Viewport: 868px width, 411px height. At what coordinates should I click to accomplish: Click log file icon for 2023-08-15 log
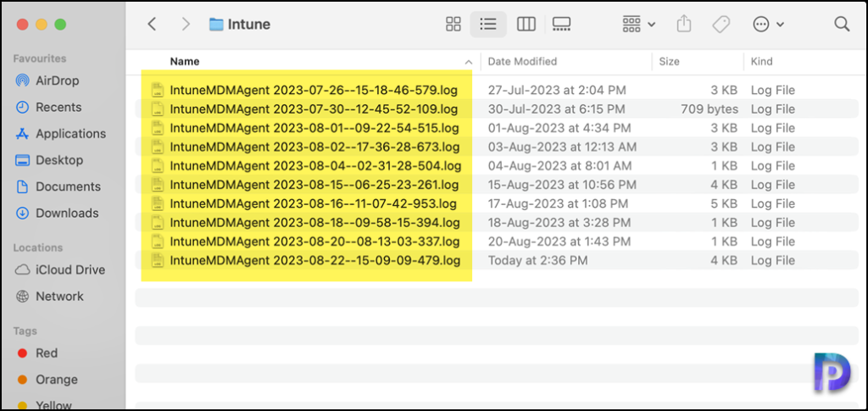coord(158,185)
